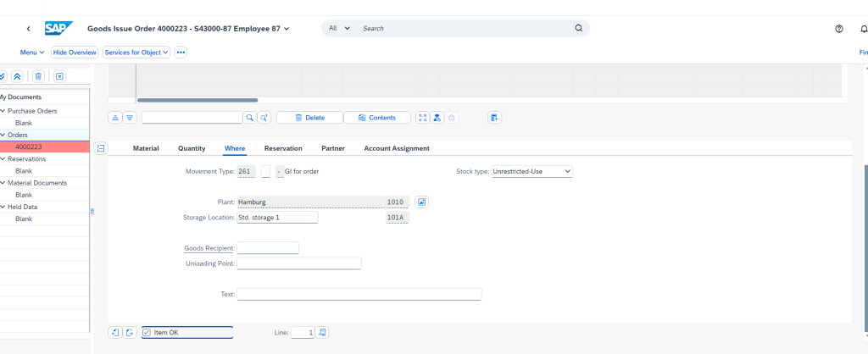Open the All search scope dropdown
Image resolution: width=868 pixels, height=354 pixels.
click(339, 28)
